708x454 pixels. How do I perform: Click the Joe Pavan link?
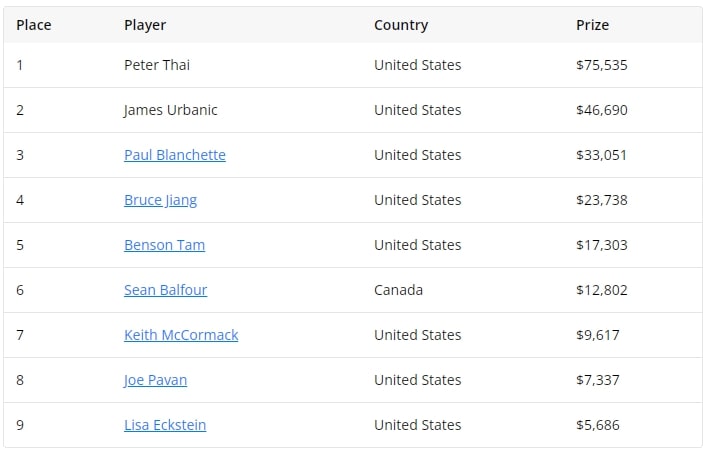(155, 380)
